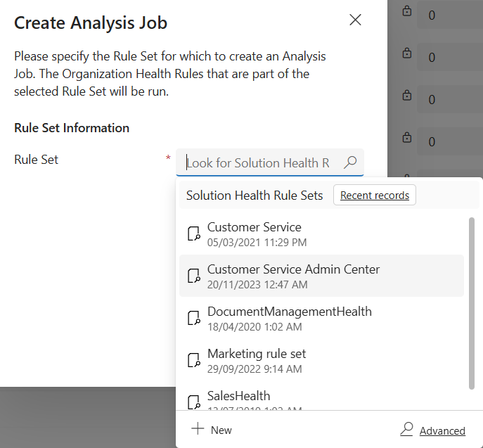This screenshot has width=483, height=448.
Task: Choose Customer Service Admin Center from list
Action: (x=293, y=270)
